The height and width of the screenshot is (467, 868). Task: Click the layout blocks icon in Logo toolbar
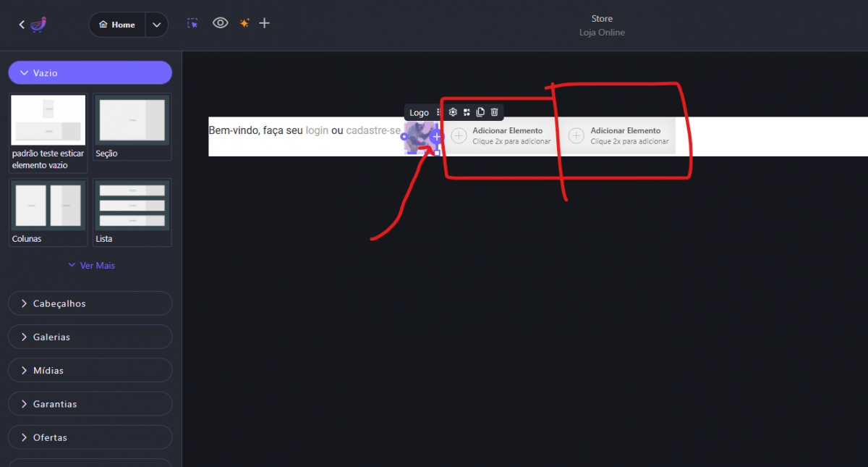point(467,112)
